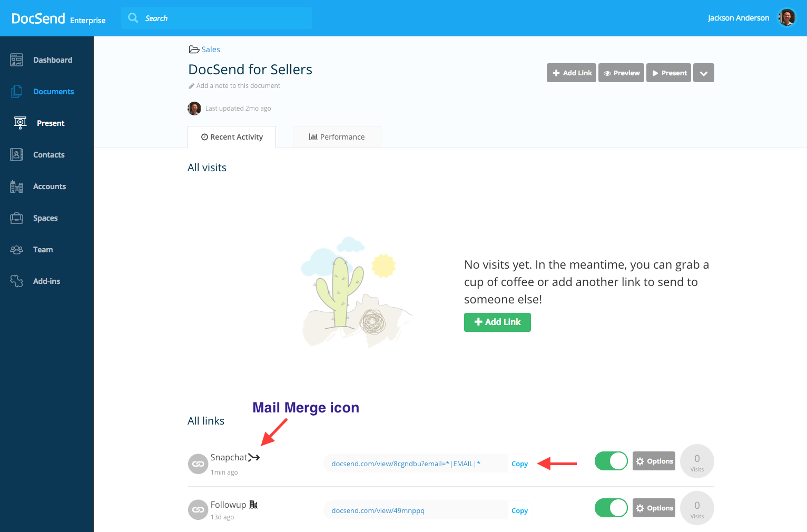
Task: Open Jackson Anderson profile avatar
Action: (x=787, y=17)
